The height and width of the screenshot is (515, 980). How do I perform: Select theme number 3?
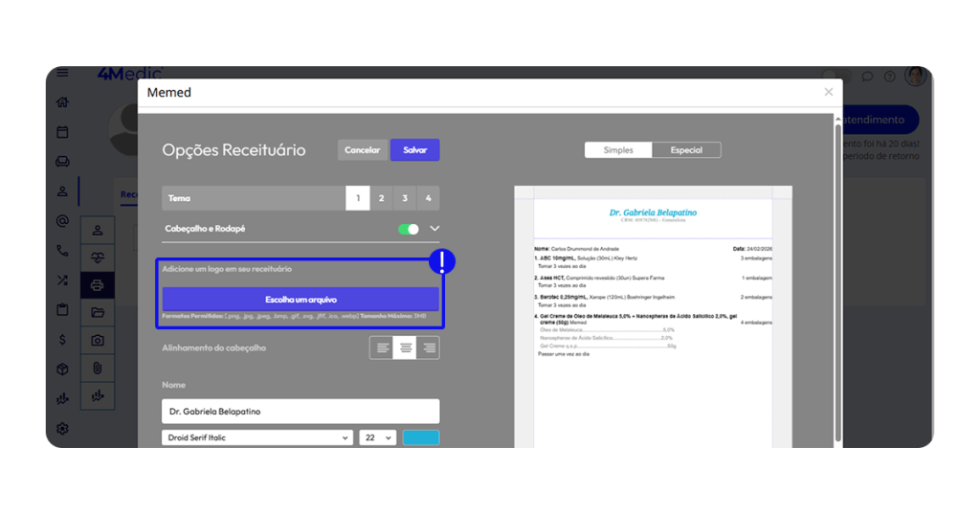coord(405,198)
